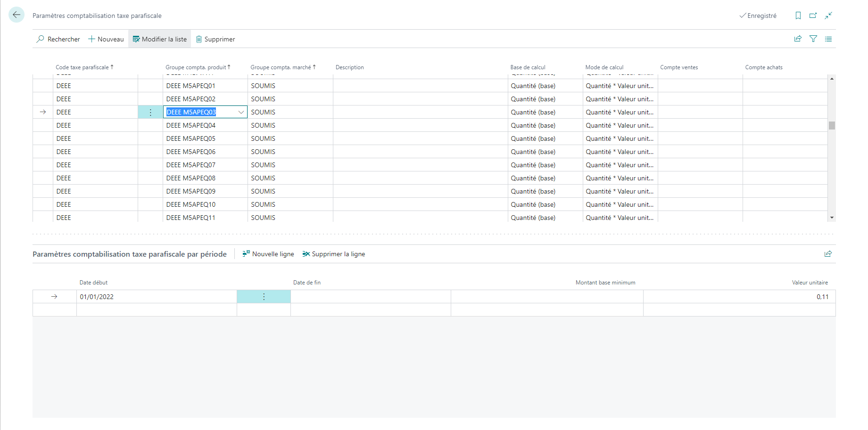Select the DEEE M5APEQ08 cell

pyautogui.click(x=205, y=178)
